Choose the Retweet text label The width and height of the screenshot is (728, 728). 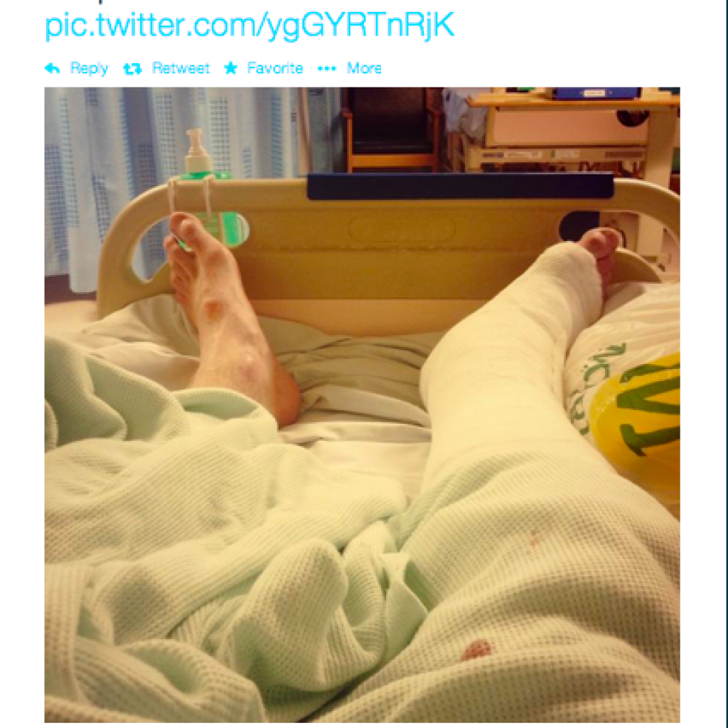[x=181, y=68]
